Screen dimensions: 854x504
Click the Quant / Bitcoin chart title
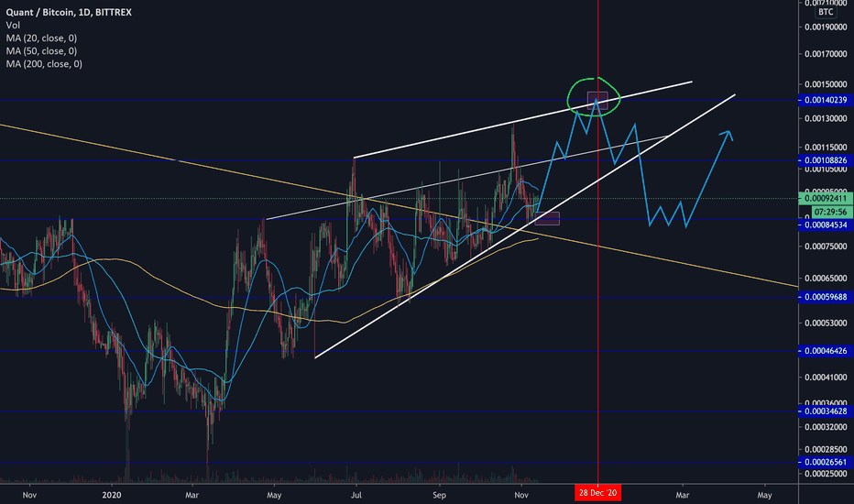[69, 12]
